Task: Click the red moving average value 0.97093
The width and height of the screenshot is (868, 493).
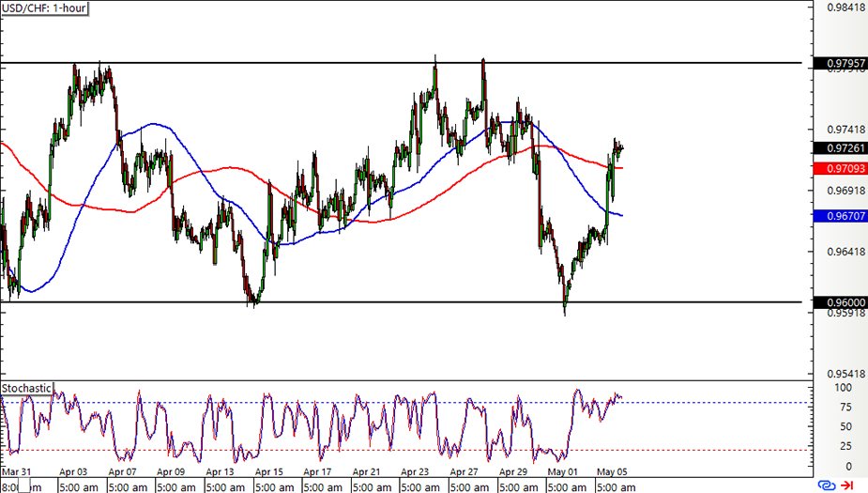Action: pos(841,168)
